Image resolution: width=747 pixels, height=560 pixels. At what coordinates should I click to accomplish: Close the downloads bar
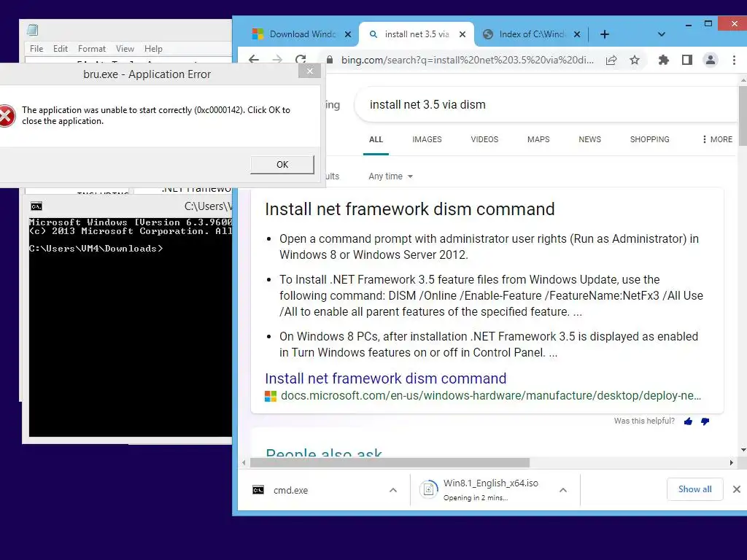pos(737,489)
